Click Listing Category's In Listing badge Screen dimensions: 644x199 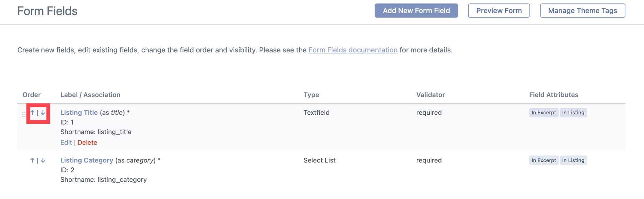(573, 160)
